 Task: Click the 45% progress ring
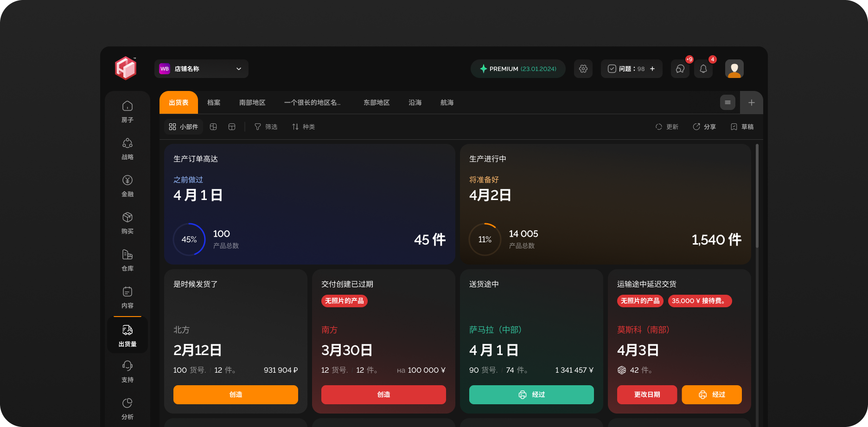(189, 239)
